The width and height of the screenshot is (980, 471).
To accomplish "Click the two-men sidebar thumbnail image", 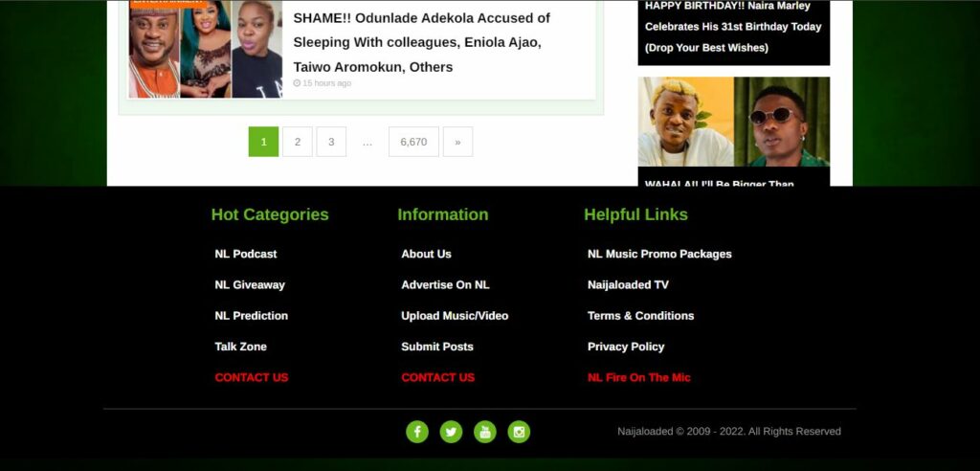I will pyautogui.click(x=734, y=122).
